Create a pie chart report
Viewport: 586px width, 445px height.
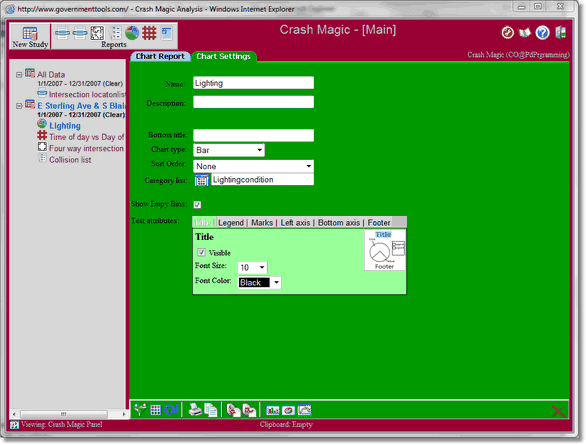click(x=132, y=33)
